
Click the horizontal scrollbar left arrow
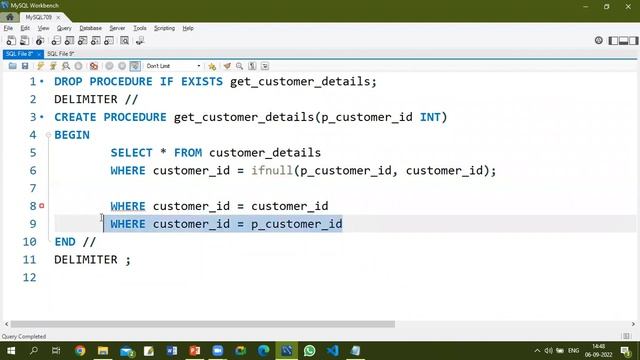pos(6,324)
